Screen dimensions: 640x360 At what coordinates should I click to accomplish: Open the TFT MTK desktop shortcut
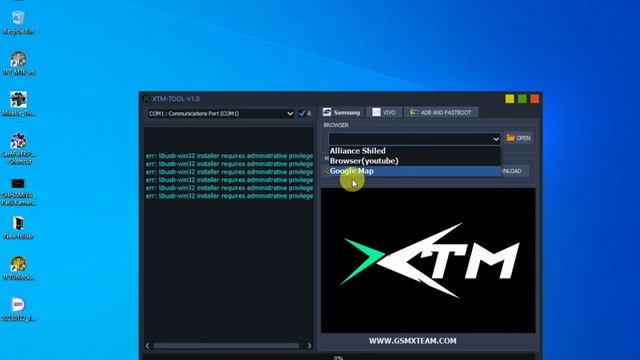point(18,63)
